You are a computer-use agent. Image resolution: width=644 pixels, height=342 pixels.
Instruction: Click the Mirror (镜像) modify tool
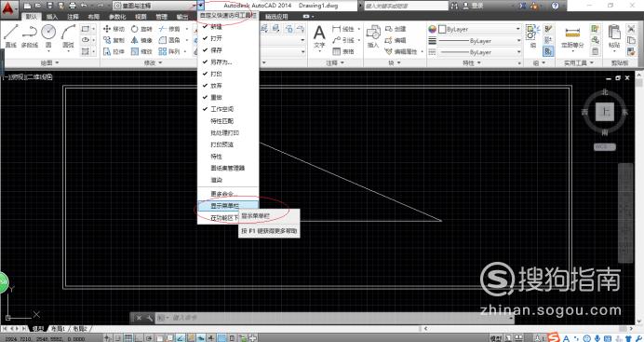tap(141, 40)
